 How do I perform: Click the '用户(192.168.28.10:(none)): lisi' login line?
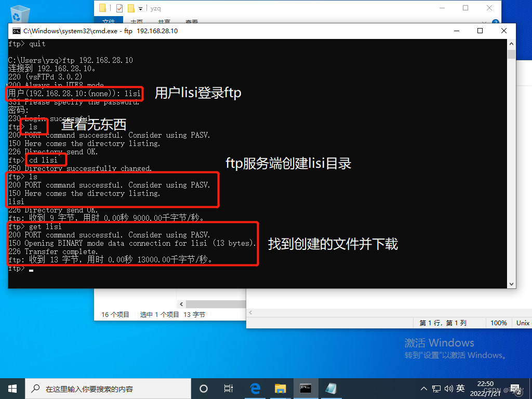(x=74, y=94)
